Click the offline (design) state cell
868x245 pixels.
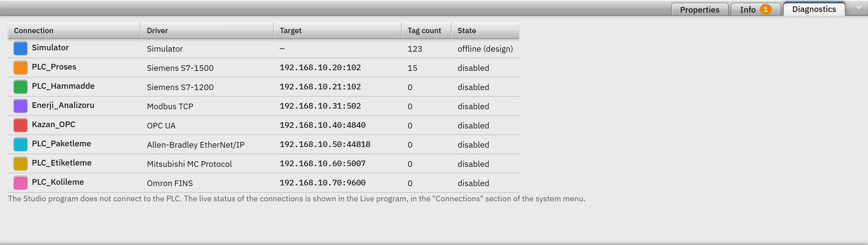[x=485, y=49]
